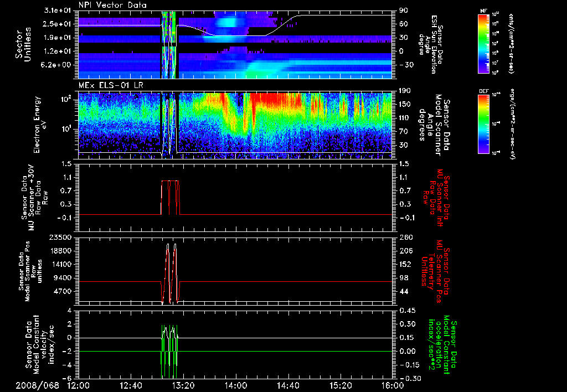Click the 260 telemetry position tick
This screenshot has width=567, height=392.
click(x=405, y=238)
